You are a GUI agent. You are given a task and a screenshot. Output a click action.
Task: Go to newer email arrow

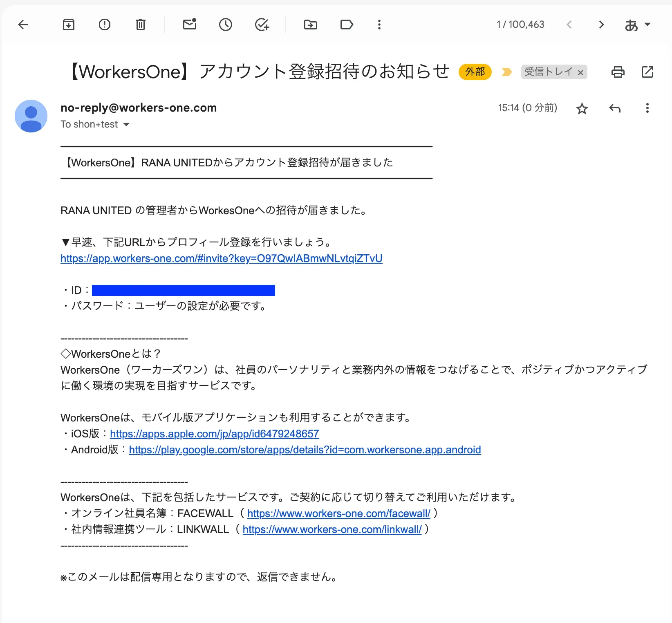569,25
